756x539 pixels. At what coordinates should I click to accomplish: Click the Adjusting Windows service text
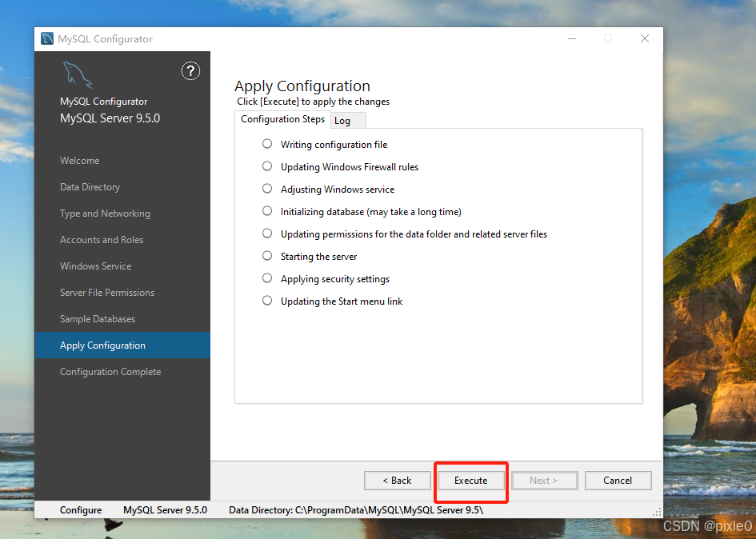pos(338,190)
